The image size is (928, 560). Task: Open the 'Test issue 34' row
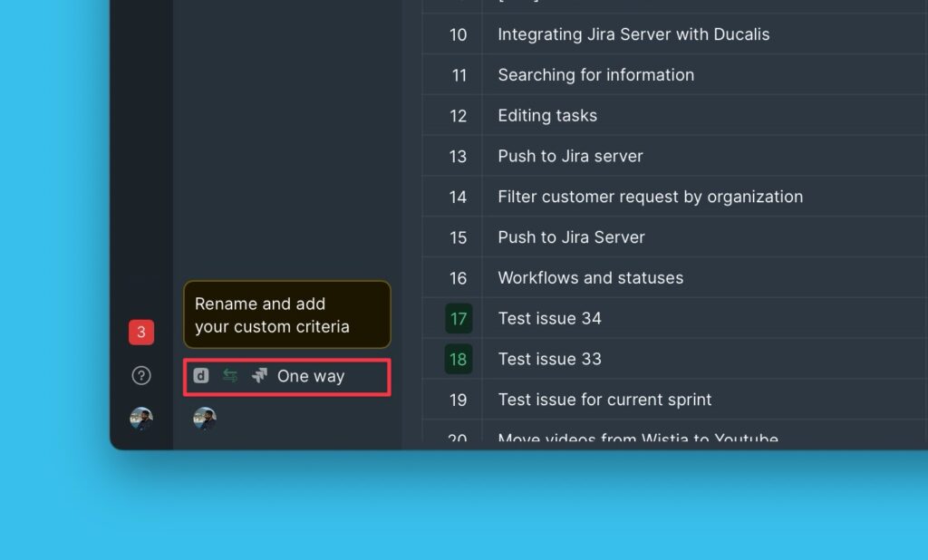click(x=549, y=319)
